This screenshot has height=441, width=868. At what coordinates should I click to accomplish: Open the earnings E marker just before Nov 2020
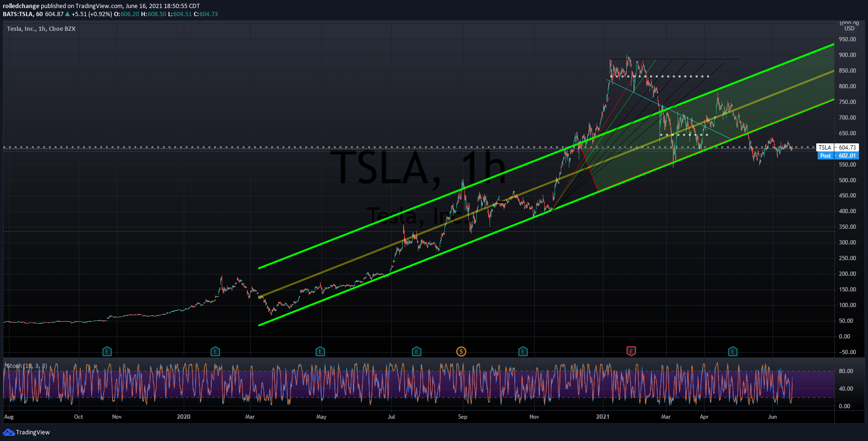523,351
